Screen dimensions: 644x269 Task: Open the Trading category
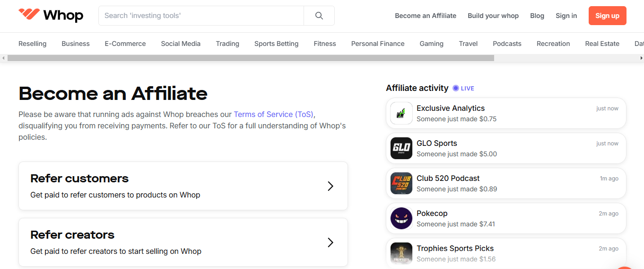[x=227, y=44]
